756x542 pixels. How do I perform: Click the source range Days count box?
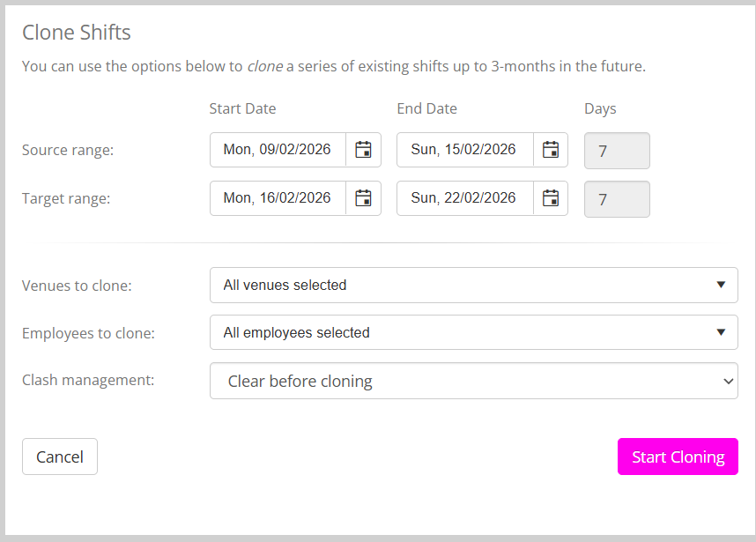click(617, 151)
